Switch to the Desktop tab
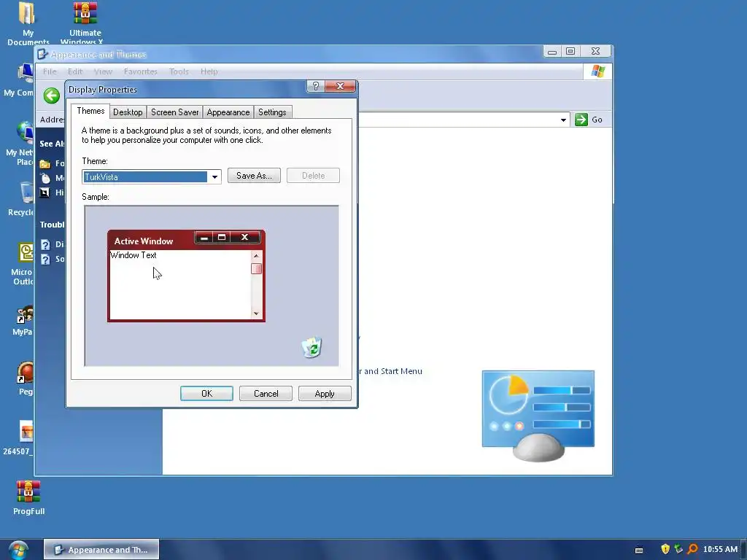This screenshot has width=747, height=560. point(128,112)
